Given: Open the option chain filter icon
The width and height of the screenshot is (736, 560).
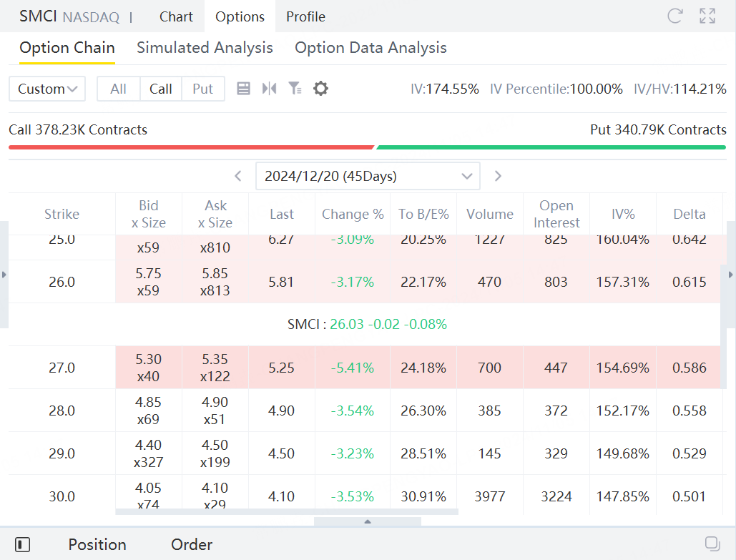Looking at the screenshot, I should pos(295,89).
